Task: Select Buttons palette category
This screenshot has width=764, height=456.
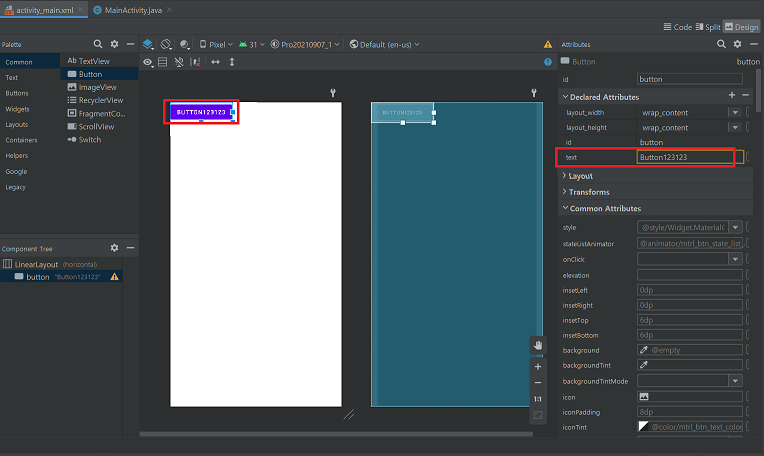Action: (17, 93)
